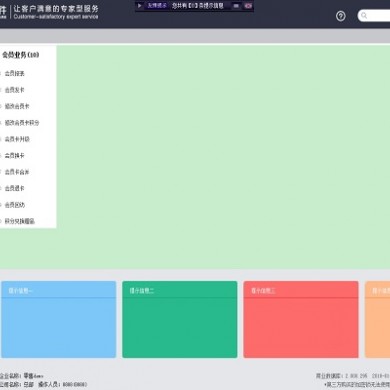
Task: Choose 会员卡合并 from the sidebar
Action: 17,172
